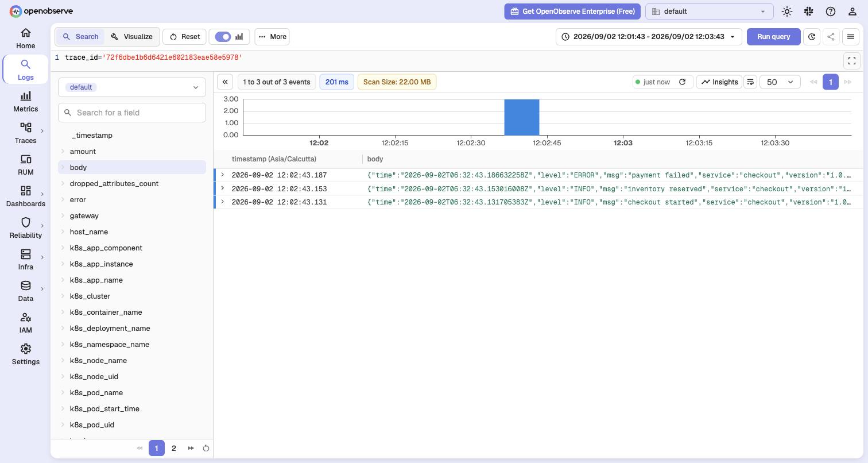Screen dimensions: 868x463
Task: Open Insights panel
Action: tap(719, 82)
